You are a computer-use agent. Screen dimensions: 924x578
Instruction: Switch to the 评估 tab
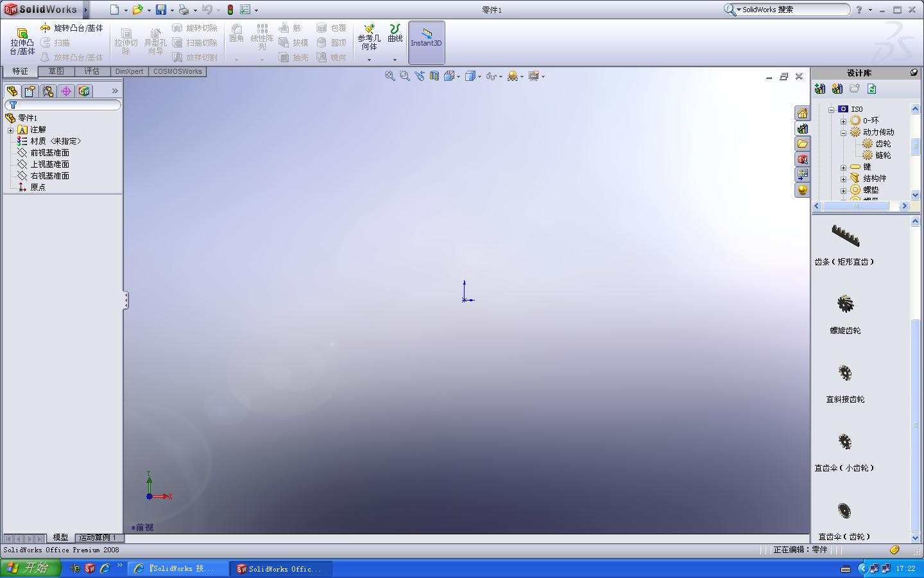92,71
